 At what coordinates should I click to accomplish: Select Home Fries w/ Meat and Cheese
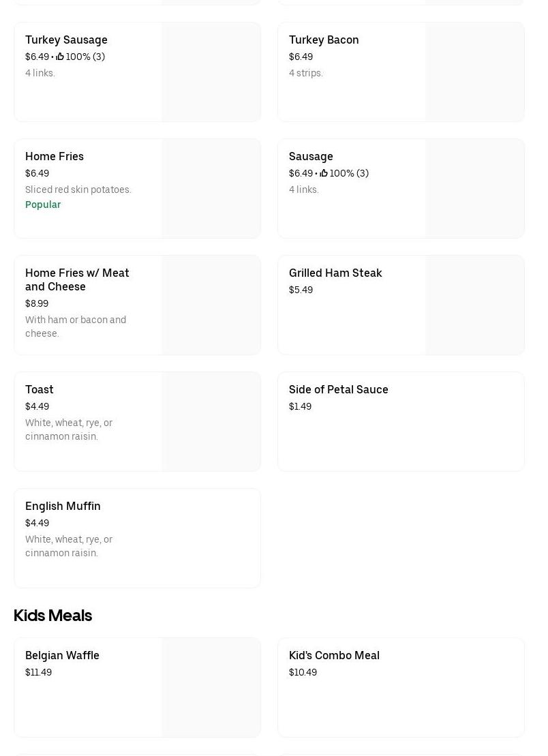(77, 279)
